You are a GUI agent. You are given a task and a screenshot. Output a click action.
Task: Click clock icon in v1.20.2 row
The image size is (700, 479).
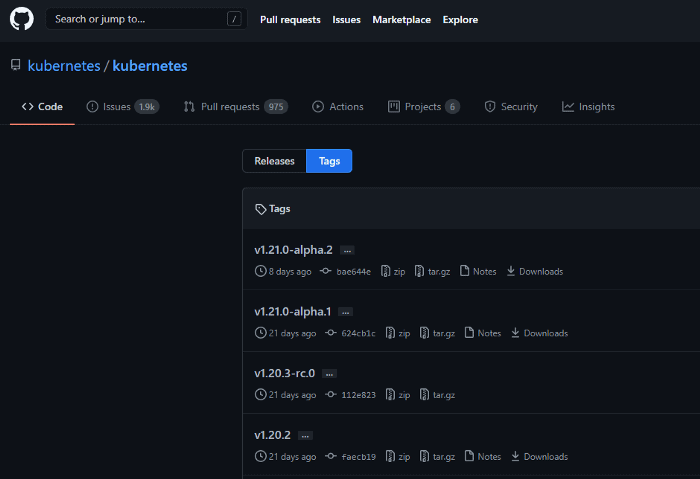(260, 456)
